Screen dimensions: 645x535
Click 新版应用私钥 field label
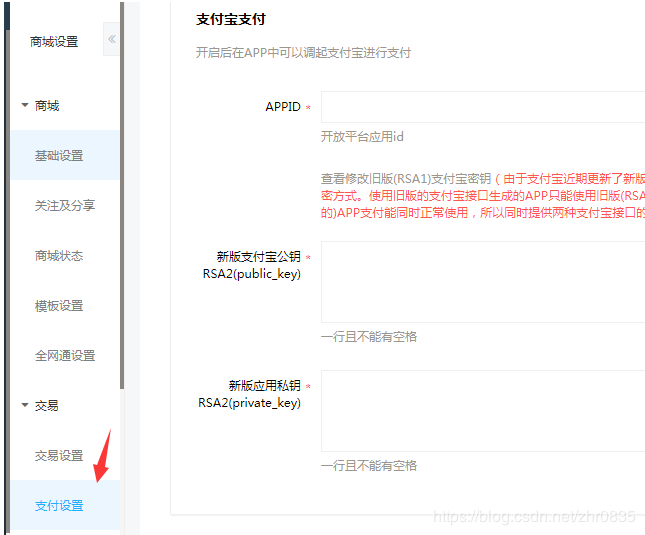tap(249, 394)
